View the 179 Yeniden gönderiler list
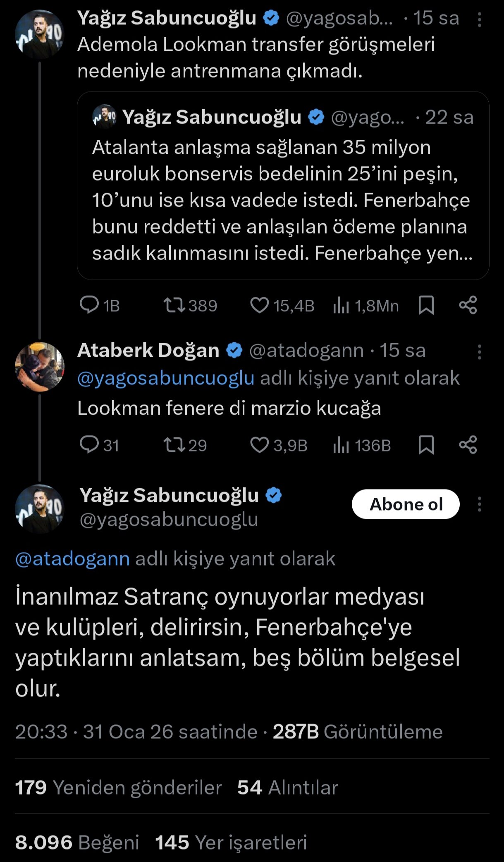504x862 pixels. (119, 787)
